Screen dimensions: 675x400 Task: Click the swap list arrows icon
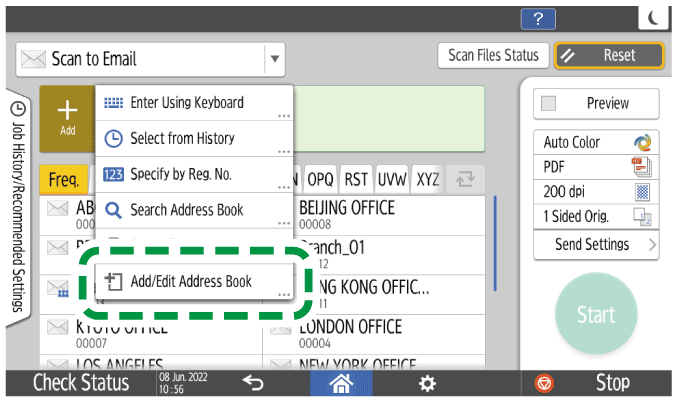point(462,179)
